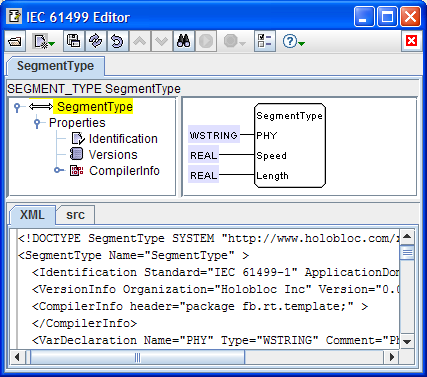This screenshot has height=377, width=427.
Task: Select the Speed input in diagram
Action: (x=271, y=155)
